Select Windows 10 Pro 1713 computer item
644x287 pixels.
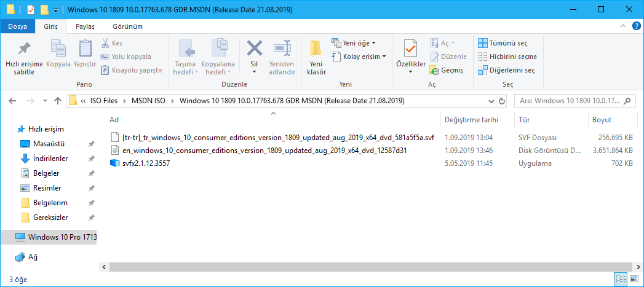49,237
